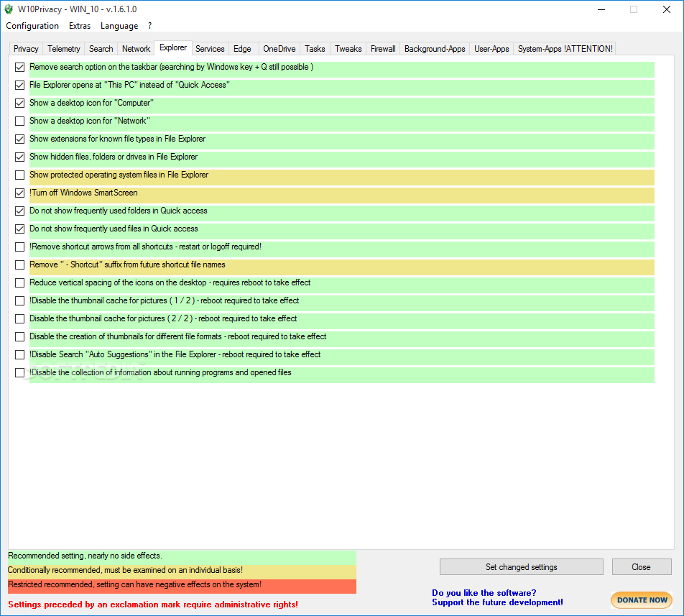
Task: Click the W10Privacy shield icon in title bar
Action: [x=9, y=9]
